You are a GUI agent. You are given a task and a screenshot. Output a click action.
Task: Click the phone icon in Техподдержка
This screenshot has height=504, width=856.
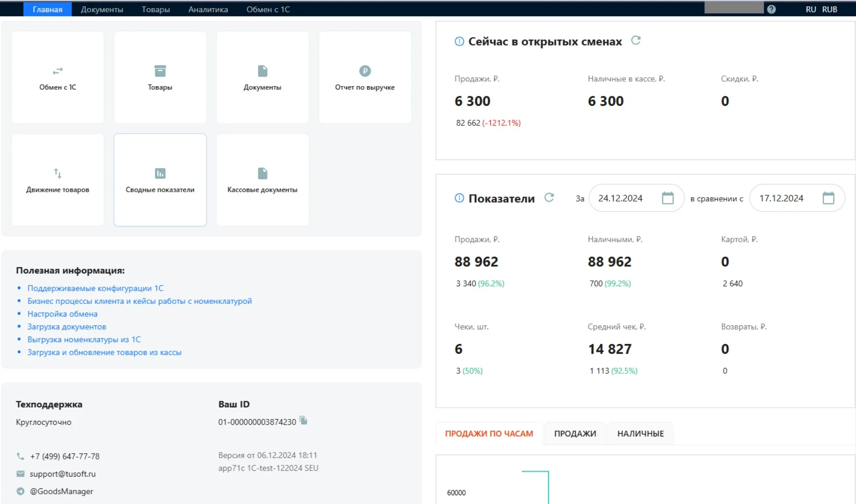[x=20, y=456]
